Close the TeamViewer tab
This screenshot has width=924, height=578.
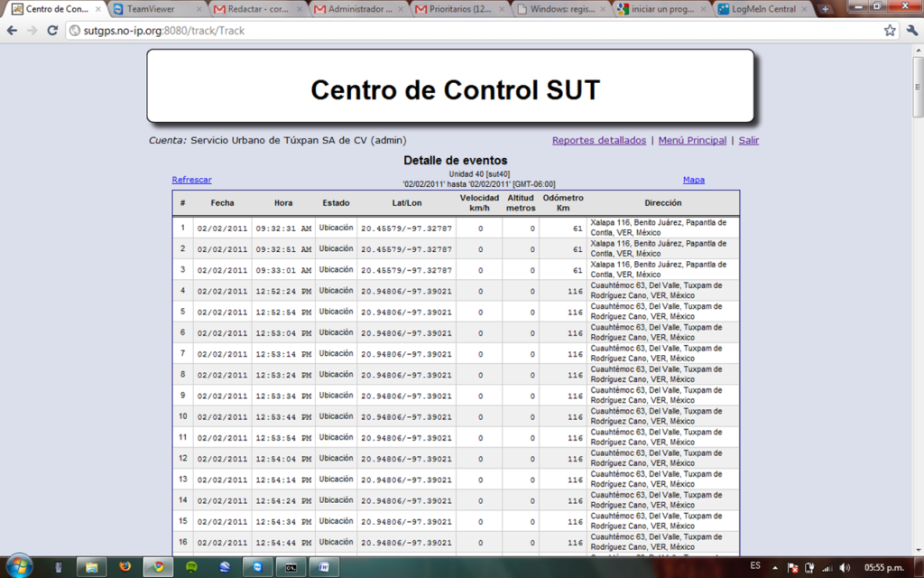pyautogui.click(x=199, y=9)
